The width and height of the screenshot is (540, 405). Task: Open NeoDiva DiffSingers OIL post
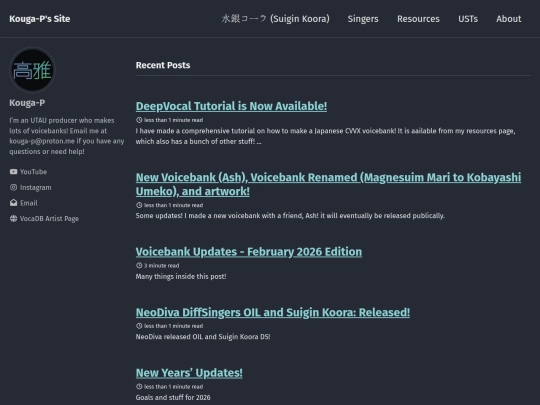(273, 312)
